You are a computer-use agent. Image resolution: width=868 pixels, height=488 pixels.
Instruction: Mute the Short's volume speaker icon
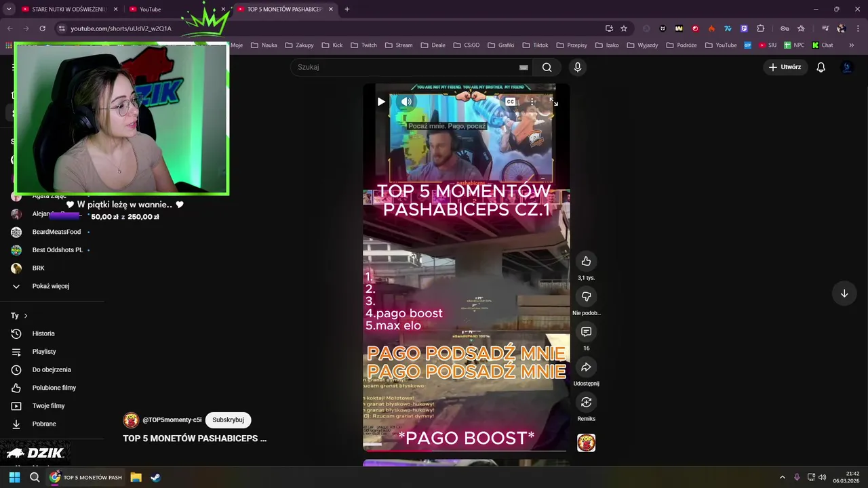point(406,102)
